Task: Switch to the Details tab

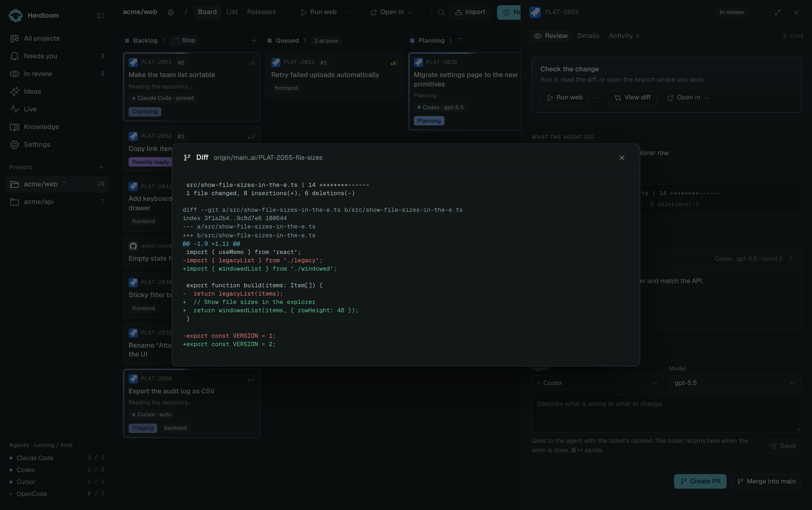Action: [588, 36]
